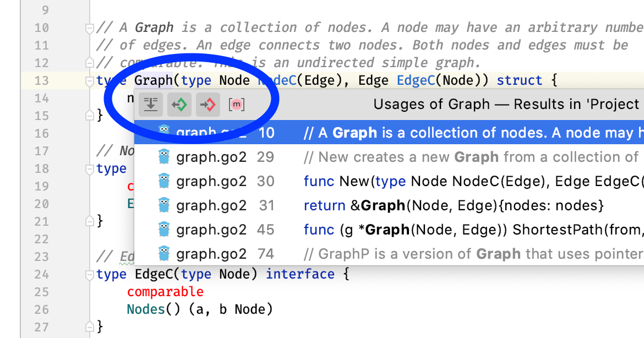Click the gopher icon on the line 45 usage
Image resolution: width=644 pixels, height=338 pixels.
(164, 230)
